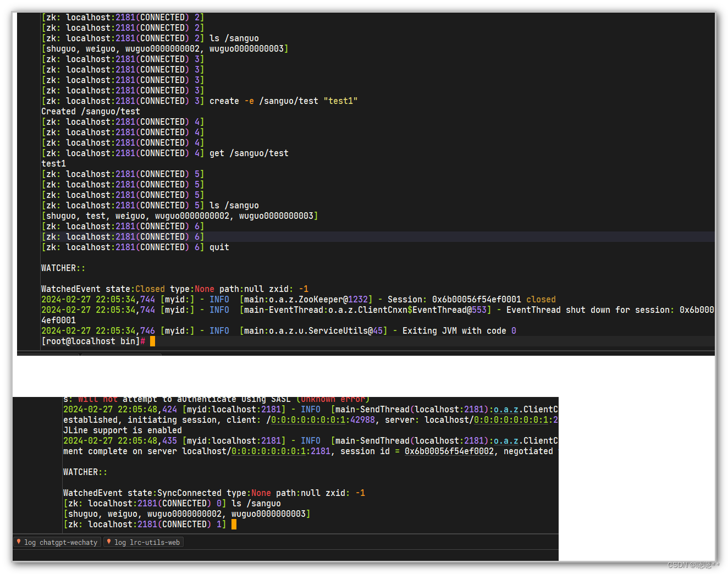728x574 pixels.
Task: Click the orange cursor after lower prompt 1]
Action: click(x=234, y=525)
